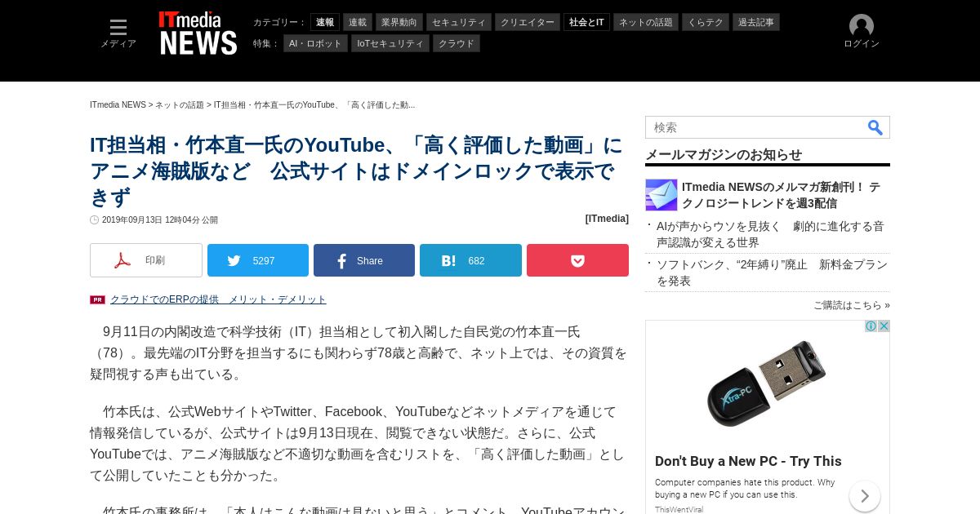Click the PR badge icon
The height and width of the screenshot is (514, 980).
pyautogui.click(x=97, y=299)
